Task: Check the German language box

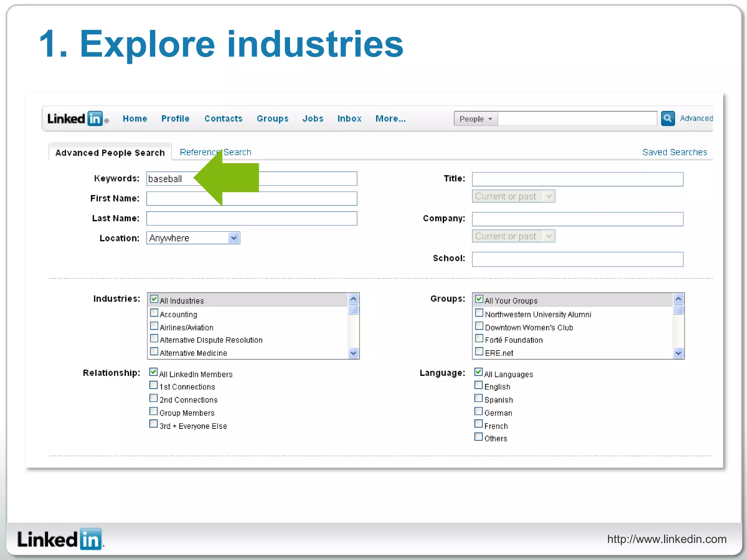Action: [479, 411]
